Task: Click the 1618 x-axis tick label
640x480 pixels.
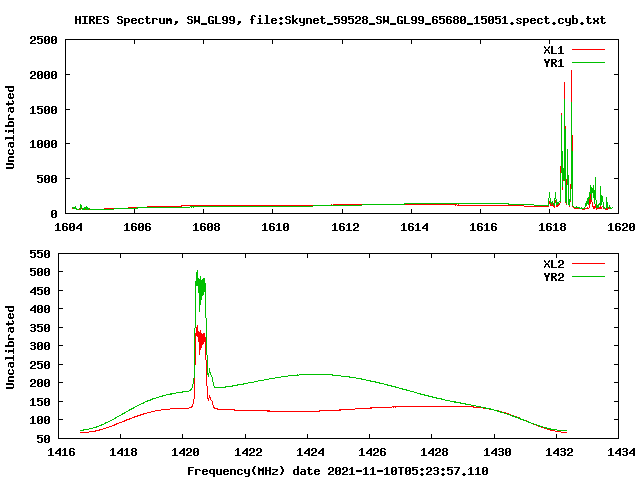Action: 552,227
